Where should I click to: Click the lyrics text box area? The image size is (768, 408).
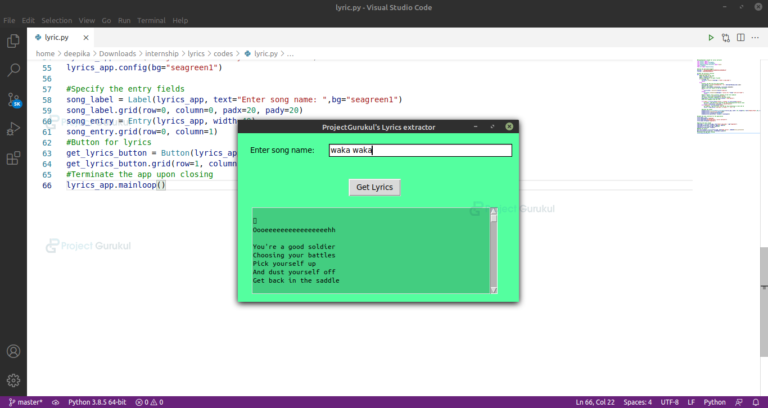click(x=371, y=250)
